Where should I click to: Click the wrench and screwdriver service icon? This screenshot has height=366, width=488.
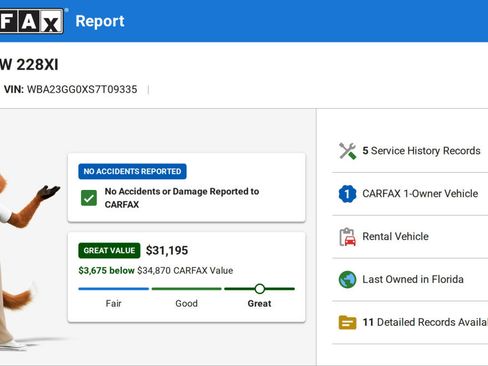click(x=347, y=151)
